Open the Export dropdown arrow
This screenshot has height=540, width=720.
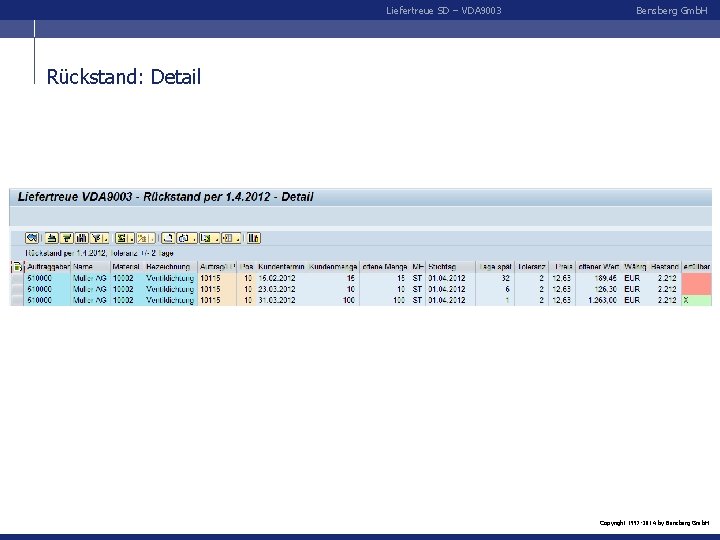coord(216,238)
